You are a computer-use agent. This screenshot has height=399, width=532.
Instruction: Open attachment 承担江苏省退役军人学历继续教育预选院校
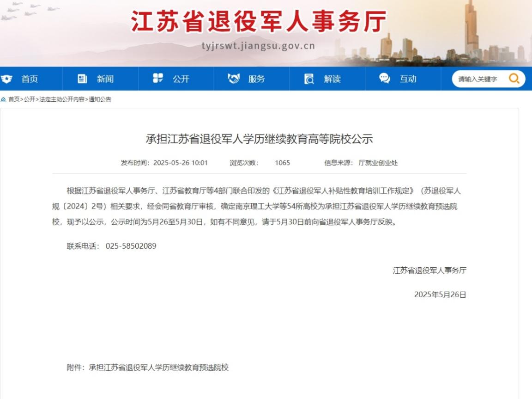(x=158, y=368)
